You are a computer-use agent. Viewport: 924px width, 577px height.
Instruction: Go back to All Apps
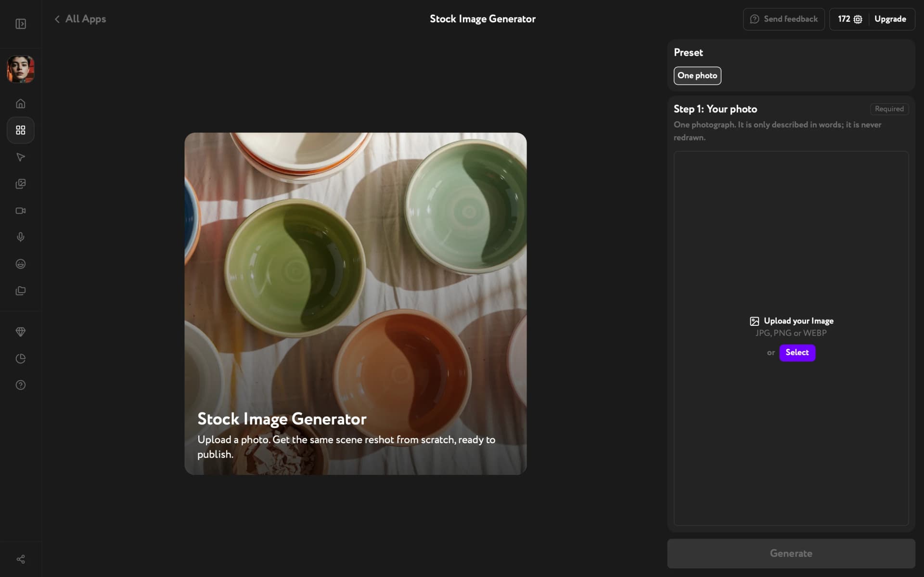tap(80, 19)
